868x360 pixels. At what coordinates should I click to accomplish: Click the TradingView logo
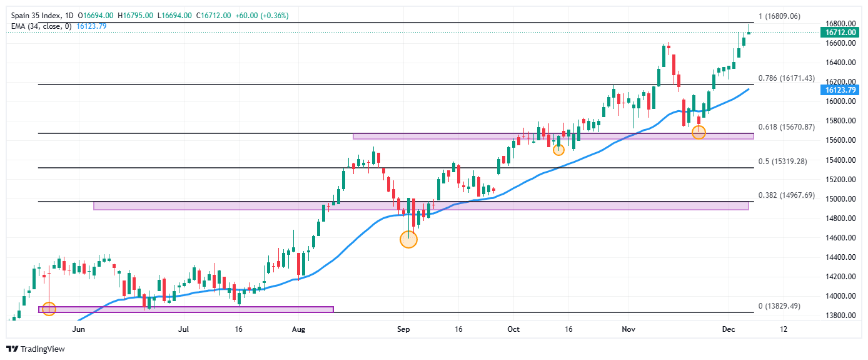point(36,349)
